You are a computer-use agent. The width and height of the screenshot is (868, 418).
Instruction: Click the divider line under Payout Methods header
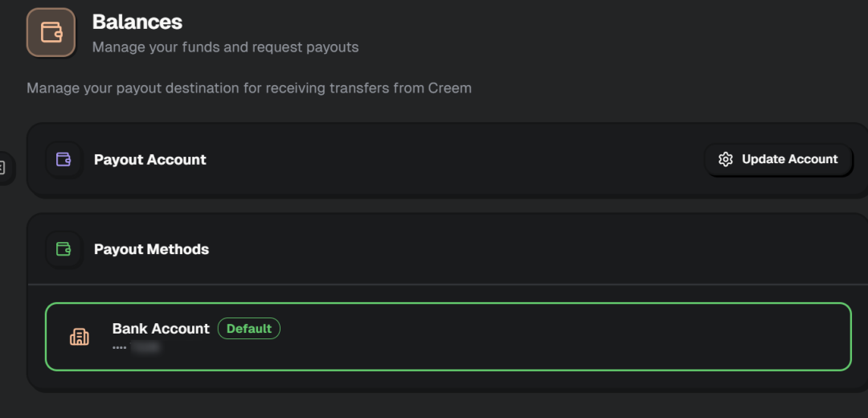click(448, 284)
